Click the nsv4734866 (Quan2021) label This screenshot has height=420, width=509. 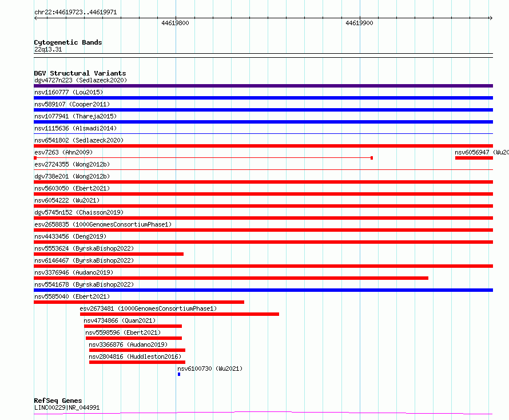[x=120, y=320]
